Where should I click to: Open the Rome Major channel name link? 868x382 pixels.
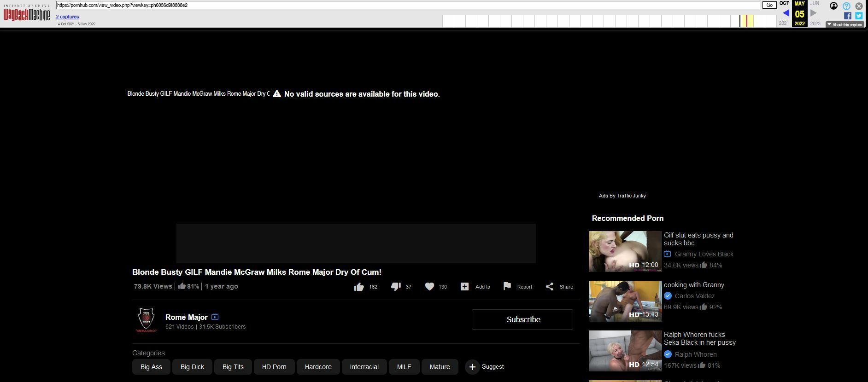pyautogui.click(x=187, y=317)
